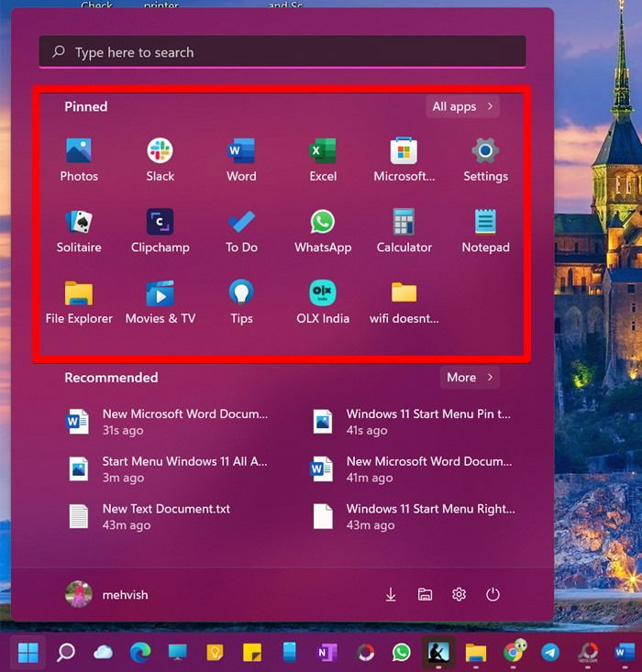Launch Slack from the pinned apps
642x672 pixels.
[x=160, y=160]
